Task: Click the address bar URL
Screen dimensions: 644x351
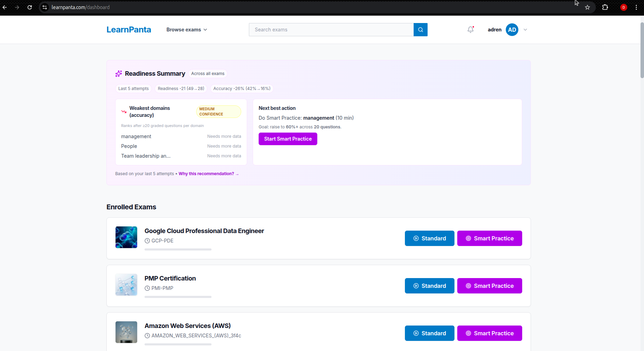Action: tap(81, 7)
